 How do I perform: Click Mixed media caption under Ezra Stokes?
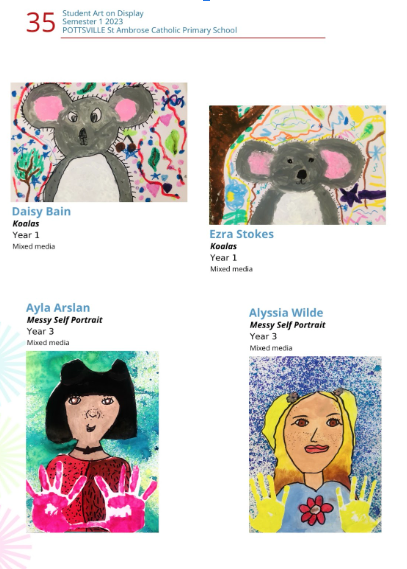pos(231,269)
